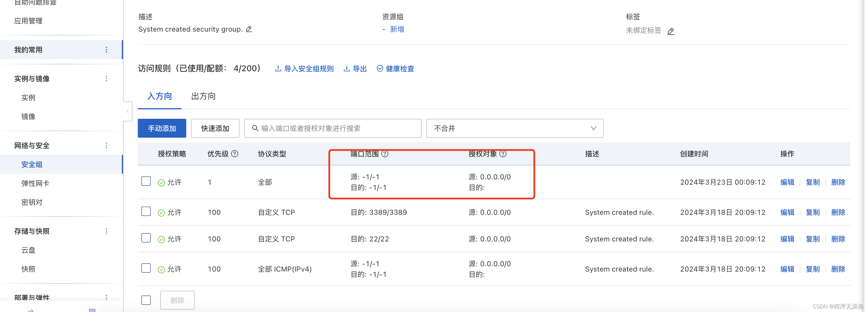Edit the unbound tags pencil icon

671,31
